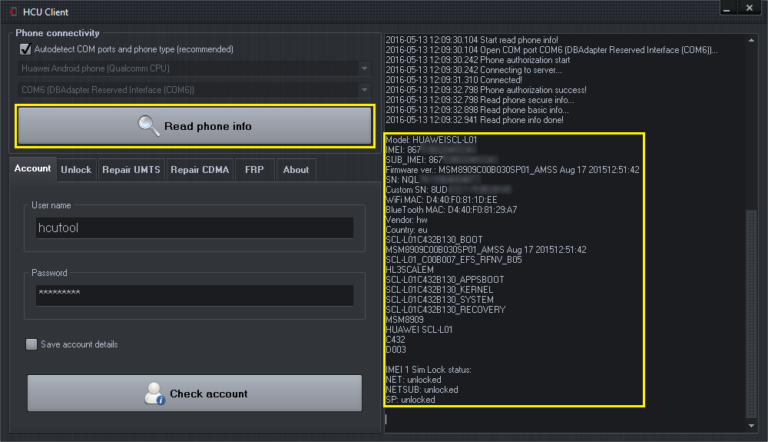Click the 'SCL-L01C432B130_BOOT' log line
Screen dimensions: 768x442
434,240
